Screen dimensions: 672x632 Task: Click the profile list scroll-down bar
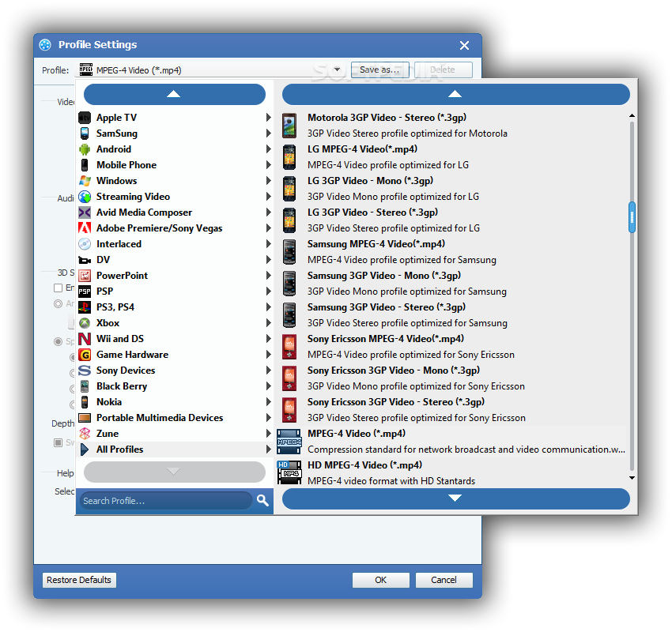tap(455, 498)
